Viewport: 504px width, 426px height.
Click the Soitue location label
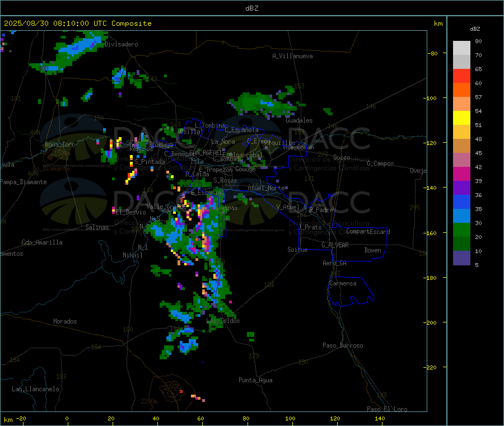[298, 250]
